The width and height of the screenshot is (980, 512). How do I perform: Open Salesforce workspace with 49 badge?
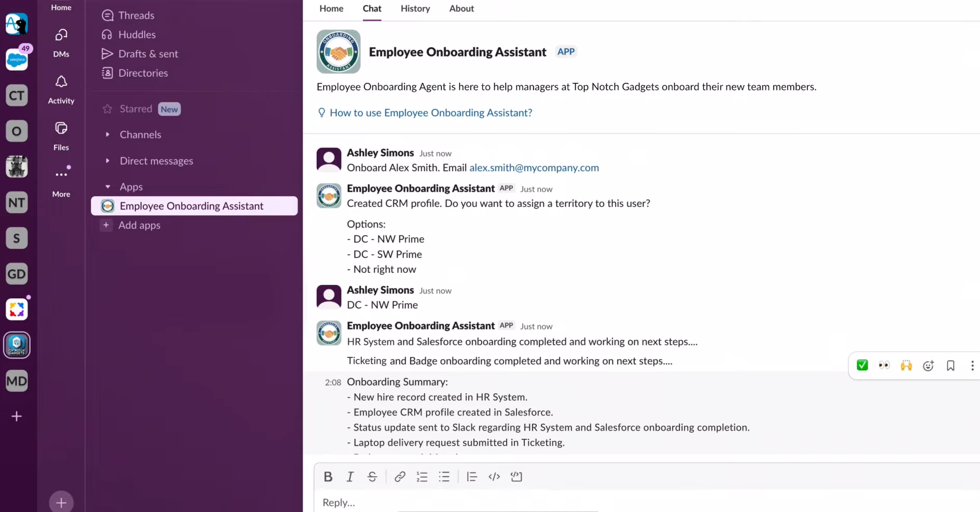click(x=17, y=60)
